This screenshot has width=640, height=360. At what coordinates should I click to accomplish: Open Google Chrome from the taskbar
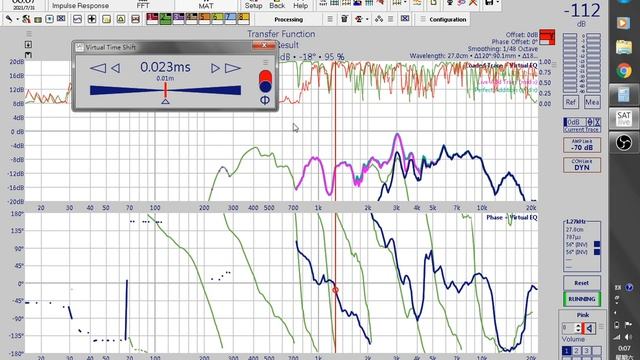pyautogui.click(x=624, y=71)
